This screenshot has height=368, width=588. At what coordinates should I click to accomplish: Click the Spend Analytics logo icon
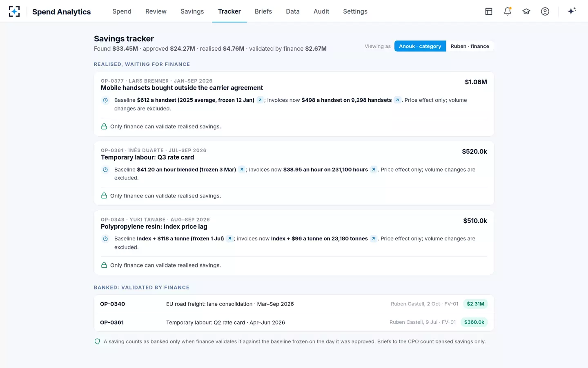(14, 11)
